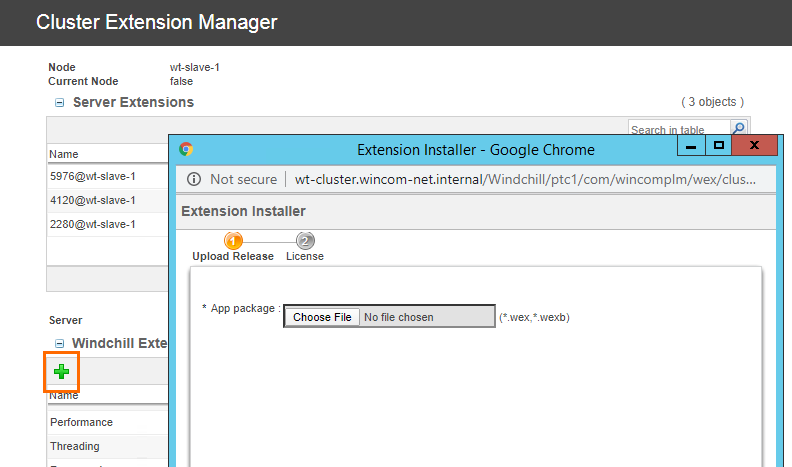
Task: Collapse the Windchill Extensions section
Action: point(60,343)
